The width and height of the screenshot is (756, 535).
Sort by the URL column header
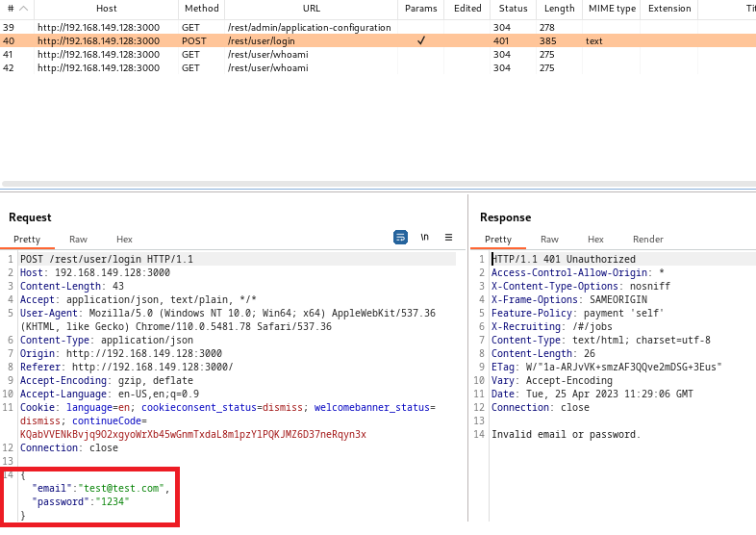point(311,9)
